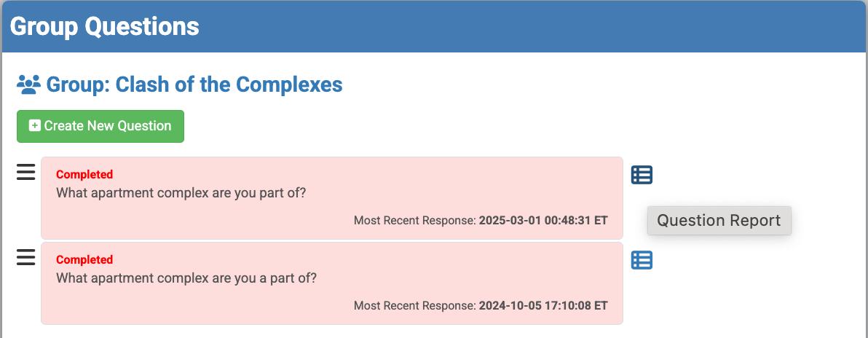
Task: Click the 'Most Recent Response' label in first card
Action: pos(414,220)
